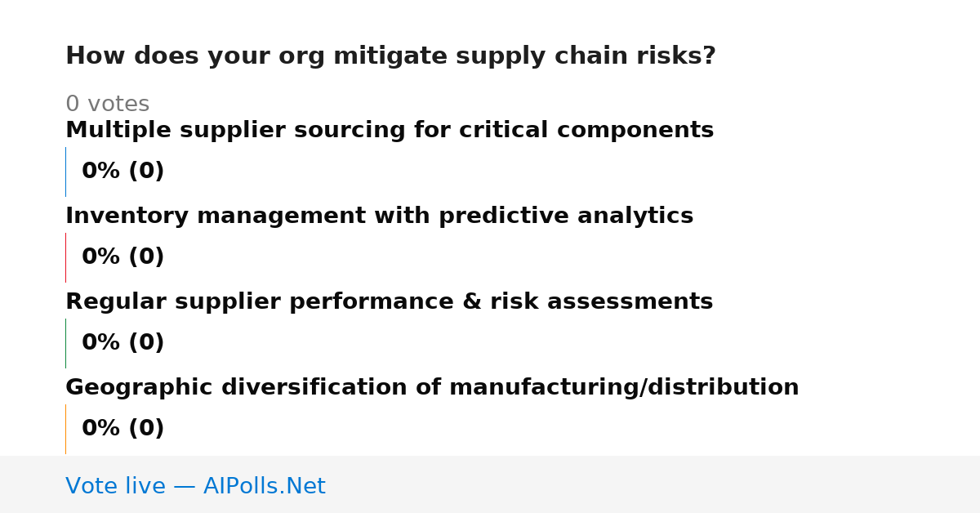980x513 pixels.
Task: Click the word AIPolls.Net in the footer
Action: click(264, 486)
